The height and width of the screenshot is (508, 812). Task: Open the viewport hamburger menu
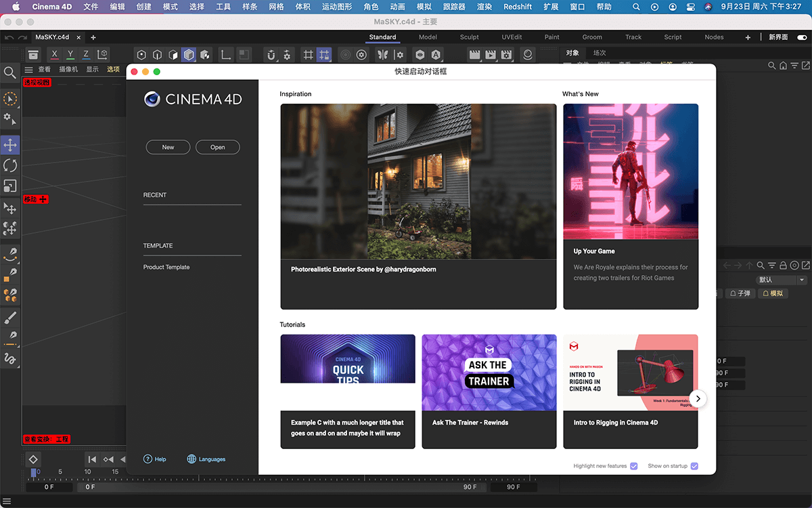[x=29, y=69]
